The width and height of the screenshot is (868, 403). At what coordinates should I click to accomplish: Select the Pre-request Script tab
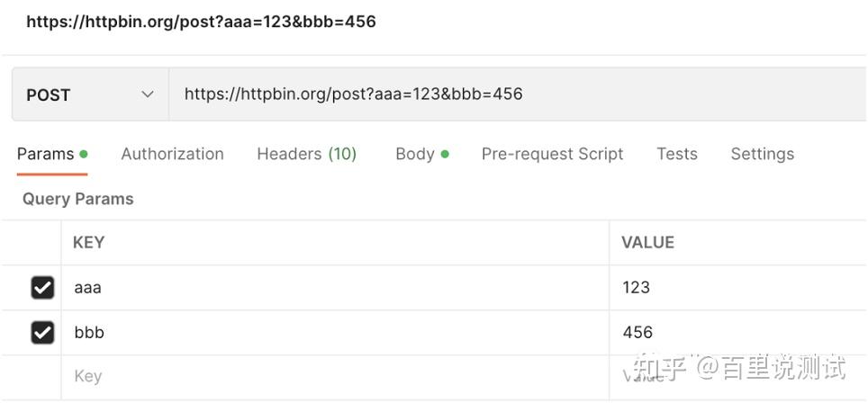pos(552,154)
